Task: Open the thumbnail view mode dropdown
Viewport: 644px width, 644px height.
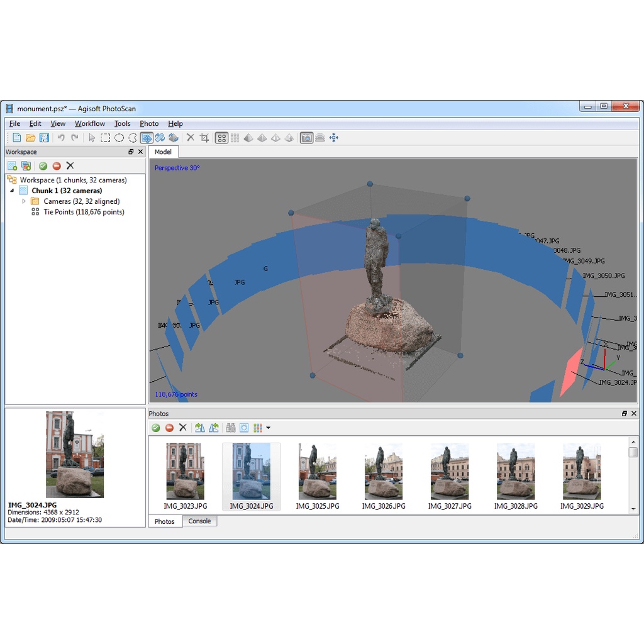Action: point(269,428)
